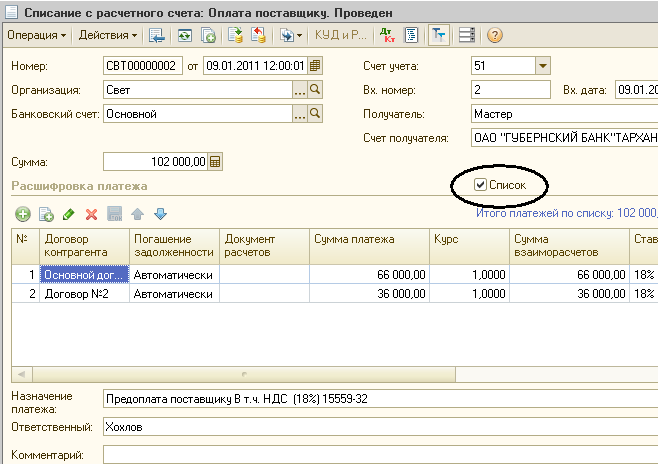Move row down with blue arrow
This screenshot has width=658, height=464.
(160, 214)
